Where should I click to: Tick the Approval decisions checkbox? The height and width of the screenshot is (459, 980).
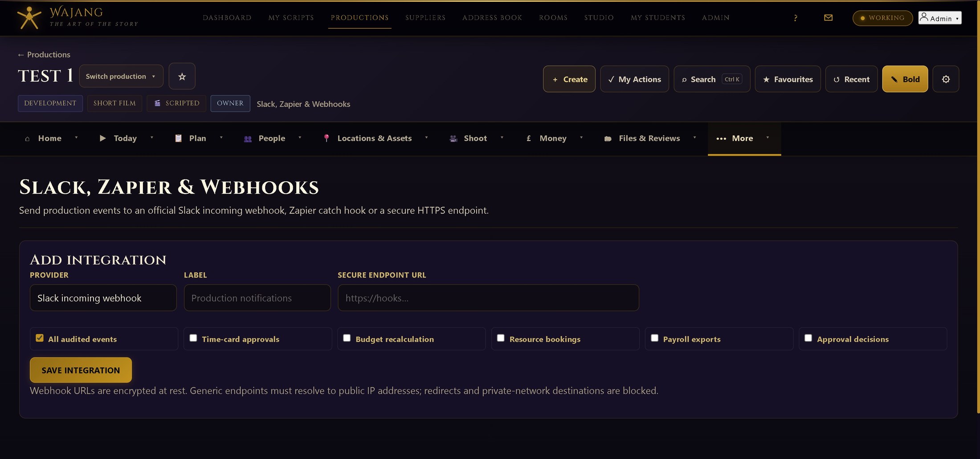click(808, 338)
